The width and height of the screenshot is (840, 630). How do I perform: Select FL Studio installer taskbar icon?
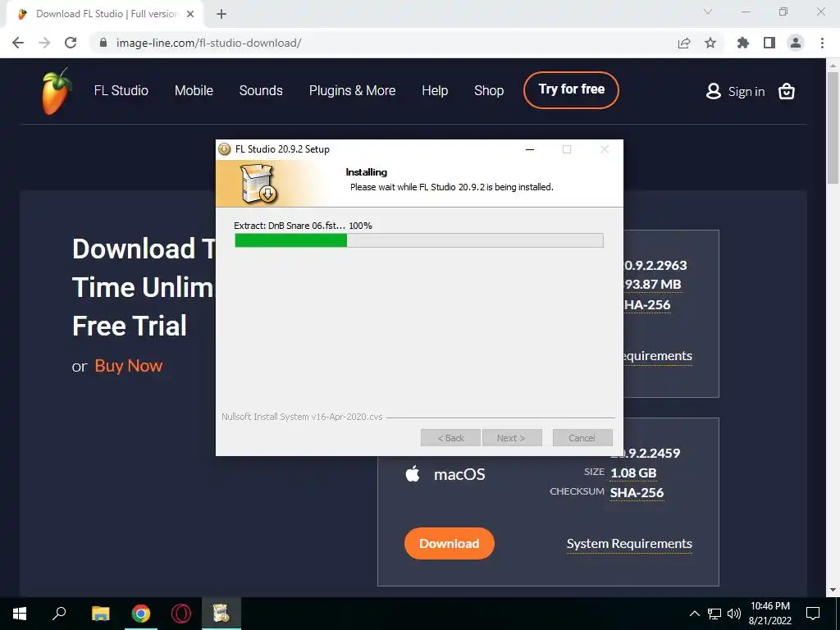pyautogui.click(x=221, y=614)
